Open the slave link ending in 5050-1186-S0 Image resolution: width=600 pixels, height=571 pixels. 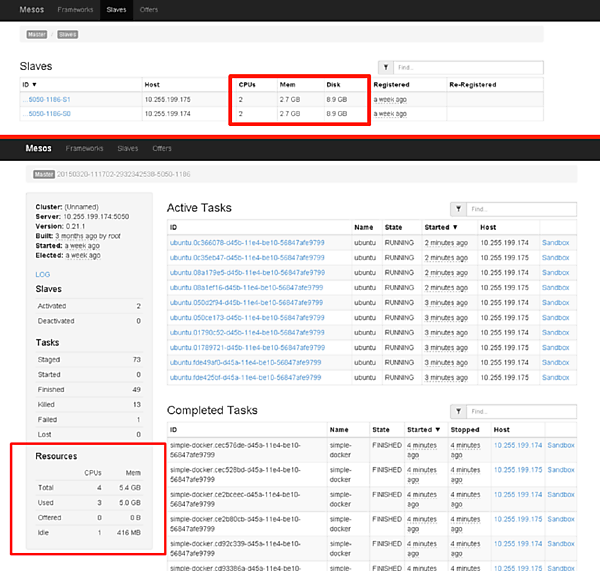pos(46,114)
